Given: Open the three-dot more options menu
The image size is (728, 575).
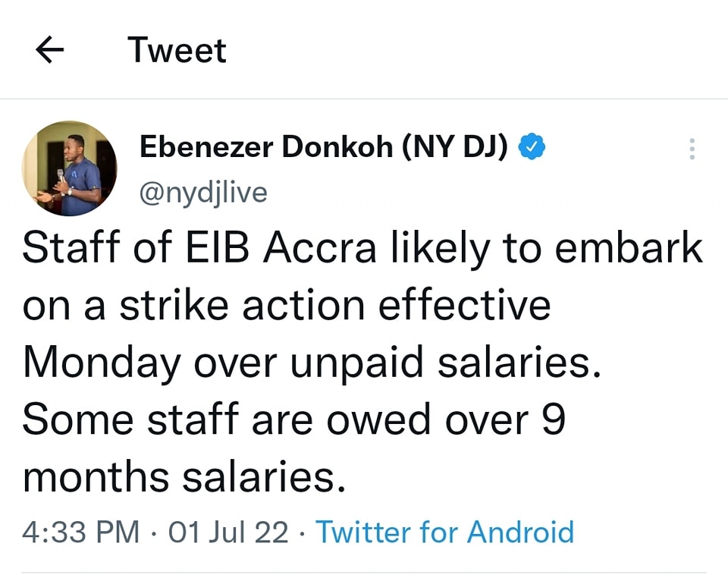Looking at the screenshot, I should click(x=692, y=149).
